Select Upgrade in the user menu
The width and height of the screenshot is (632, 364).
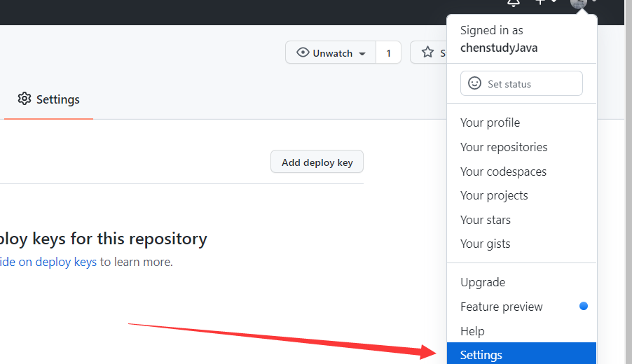pos(521,283)
